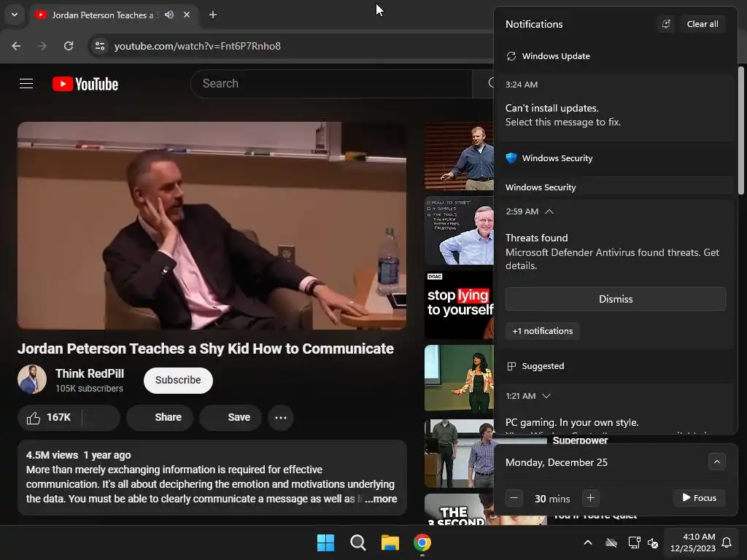The image size is (747, 560).
Task: Click the notification panel scrollbar
Action: pyautogui.click(x=741, y=131)
